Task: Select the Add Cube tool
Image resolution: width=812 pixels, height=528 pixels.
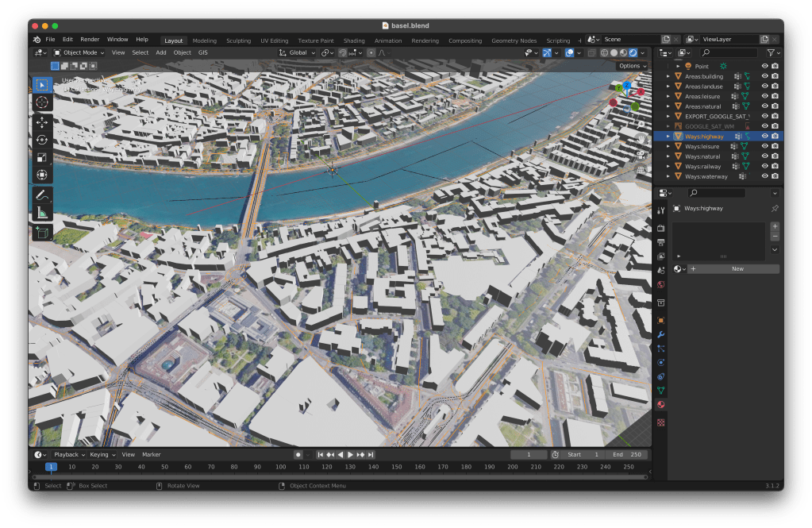Action: (x=42, y=233)
